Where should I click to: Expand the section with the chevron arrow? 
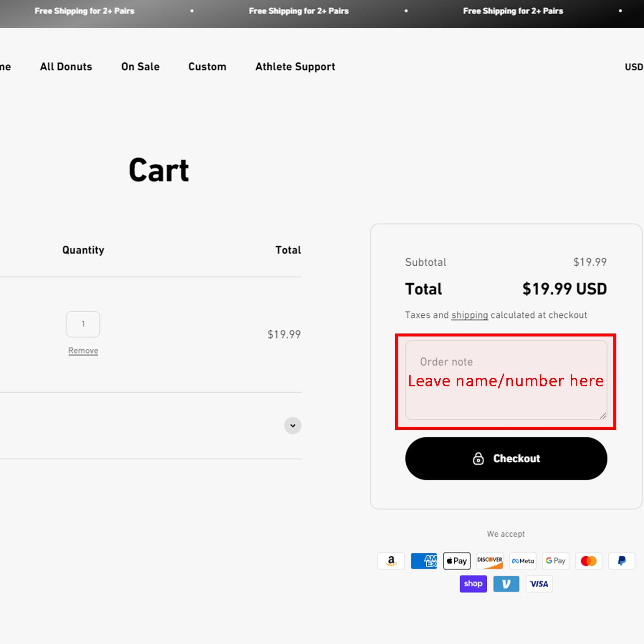(x=293, y=425)
